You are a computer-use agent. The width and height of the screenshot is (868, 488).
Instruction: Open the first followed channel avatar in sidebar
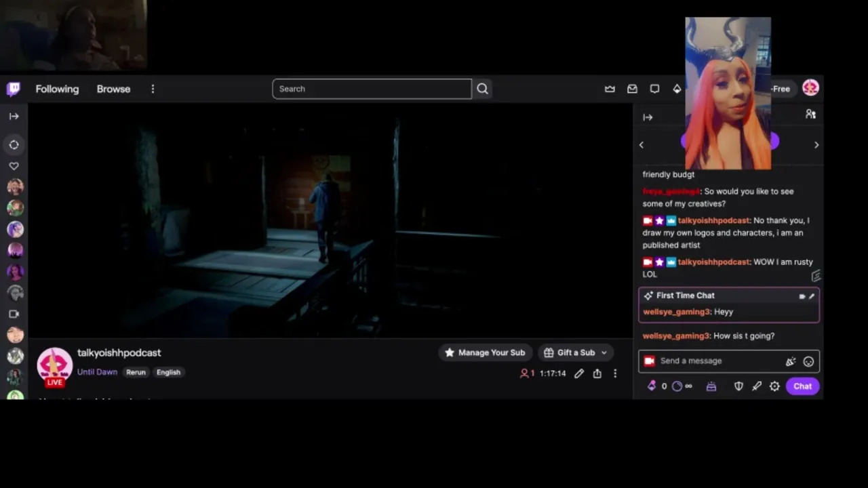[15, 186]
